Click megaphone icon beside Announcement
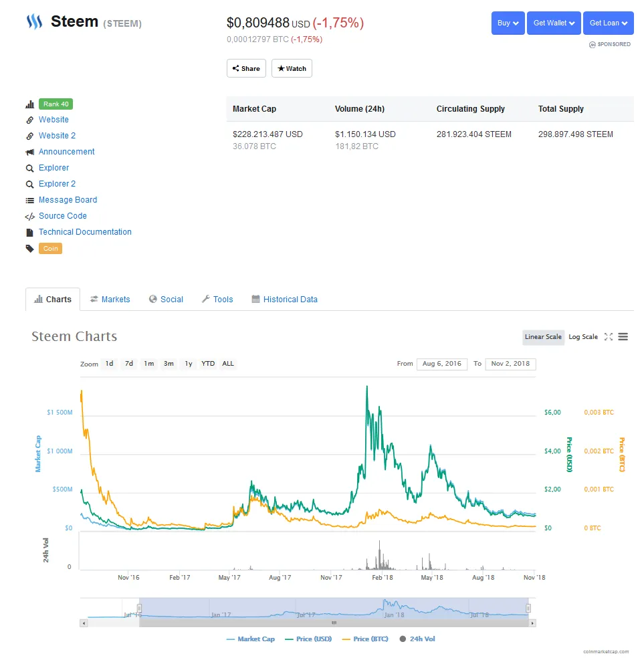 29,152
